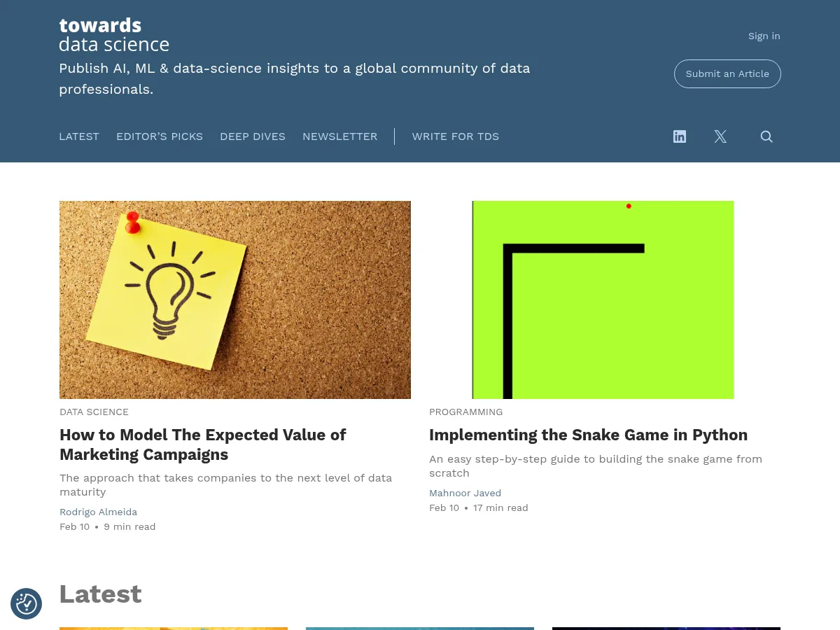Open Towards Data Science X profile
The height and width of the screenshot is (630, 840).
(720, 136)
